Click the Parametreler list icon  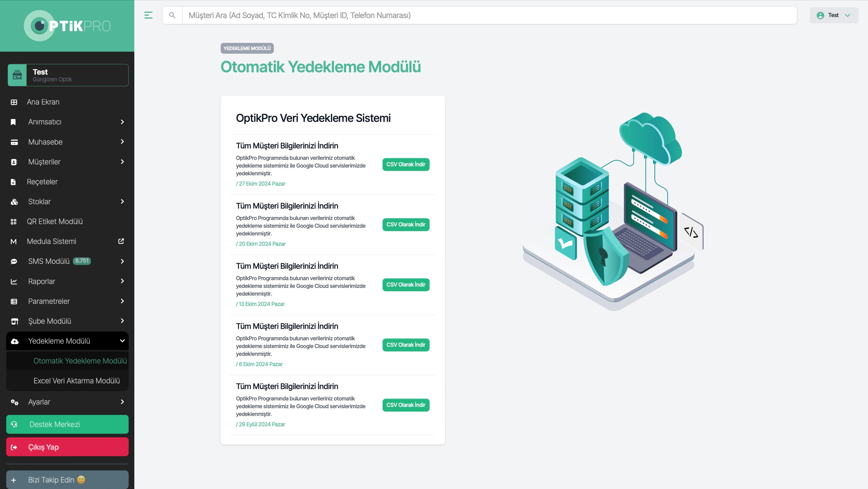[14, 301]
